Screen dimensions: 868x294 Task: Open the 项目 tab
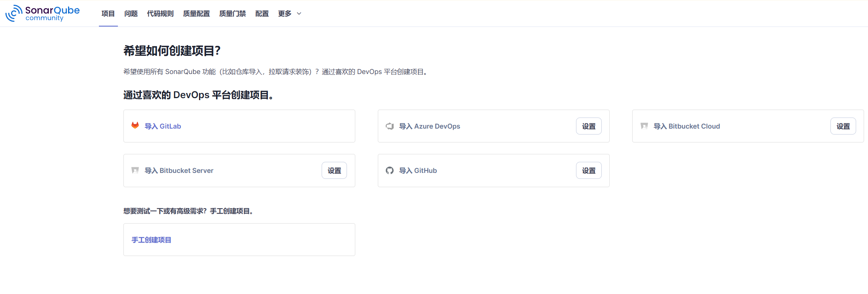[108, 13]
